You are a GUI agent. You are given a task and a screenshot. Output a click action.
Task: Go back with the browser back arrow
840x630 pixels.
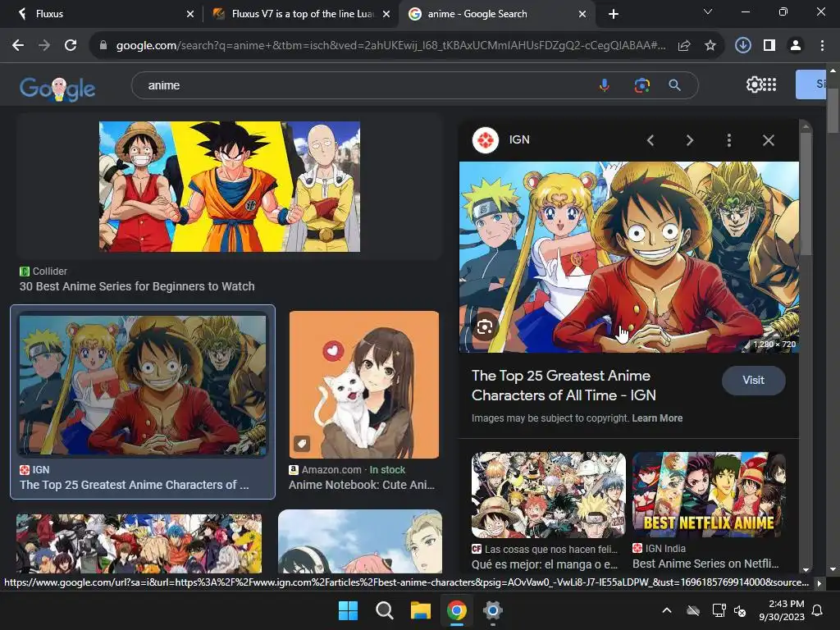(x=18, y=46)
